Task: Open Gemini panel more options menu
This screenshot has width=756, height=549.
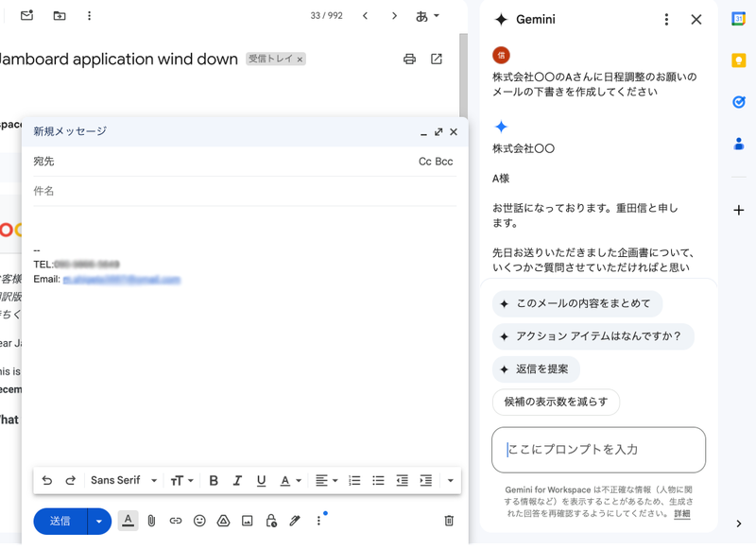Action: pyautogui.click(x=666, y=20)
